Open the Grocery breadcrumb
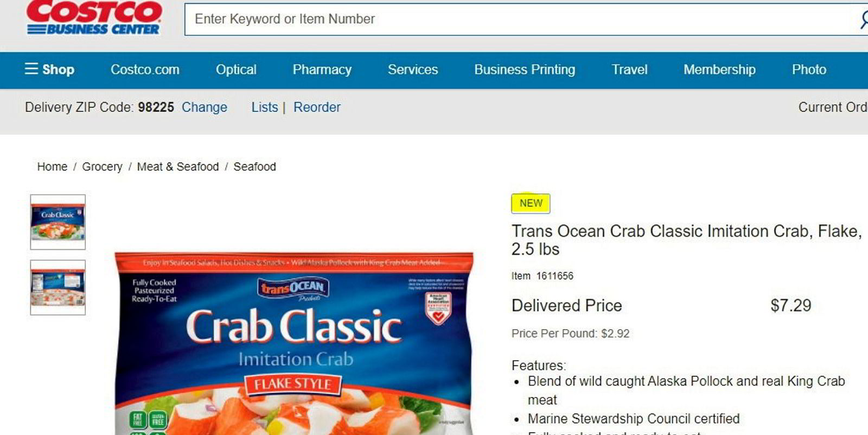 102,167
